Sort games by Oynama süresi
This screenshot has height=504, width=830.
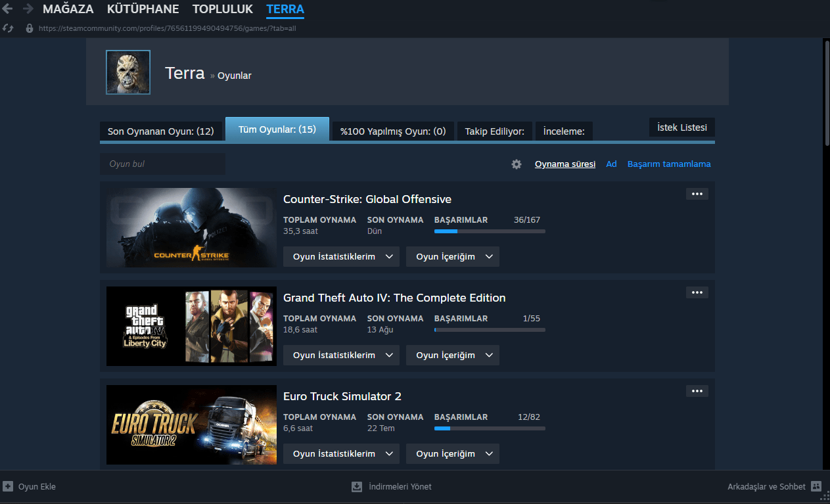565,164
